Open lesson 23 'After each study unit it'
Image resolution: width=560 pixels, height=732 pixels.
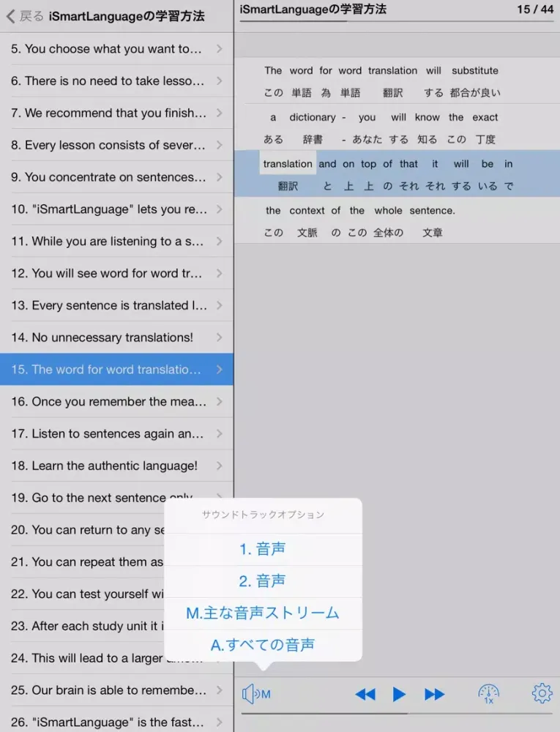pos(82,626)
